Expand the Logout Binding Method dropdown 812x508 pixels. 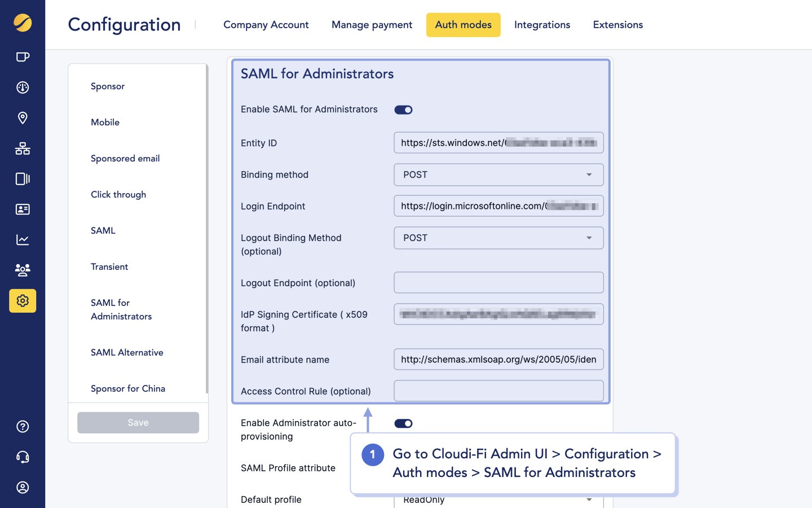pyautogui.click(x=498, y=238)
